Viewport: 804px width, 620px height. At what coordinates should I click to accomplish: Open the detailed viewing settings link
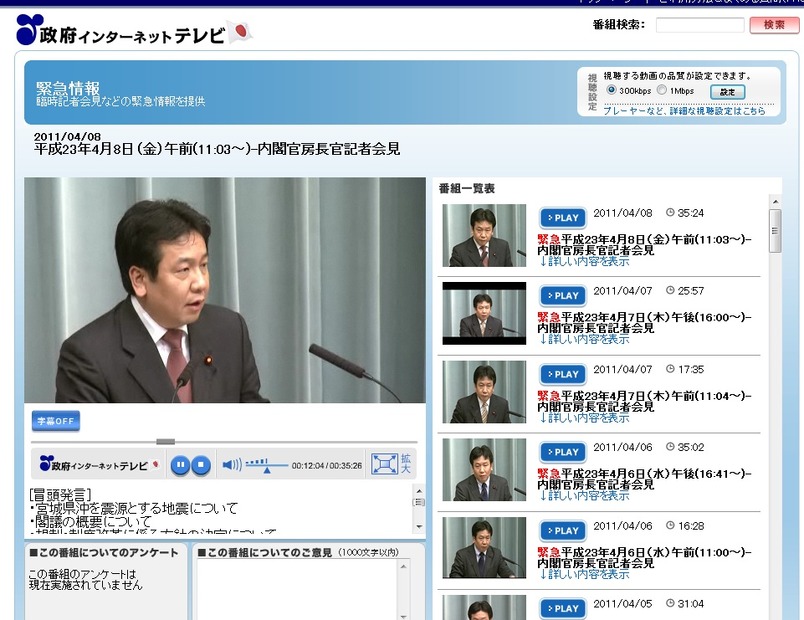pos(684,111)
